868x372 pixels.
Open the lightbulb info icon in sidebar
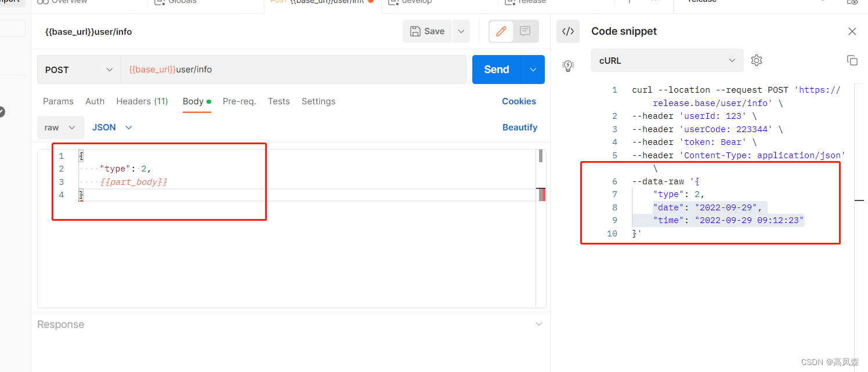[568, 65]
